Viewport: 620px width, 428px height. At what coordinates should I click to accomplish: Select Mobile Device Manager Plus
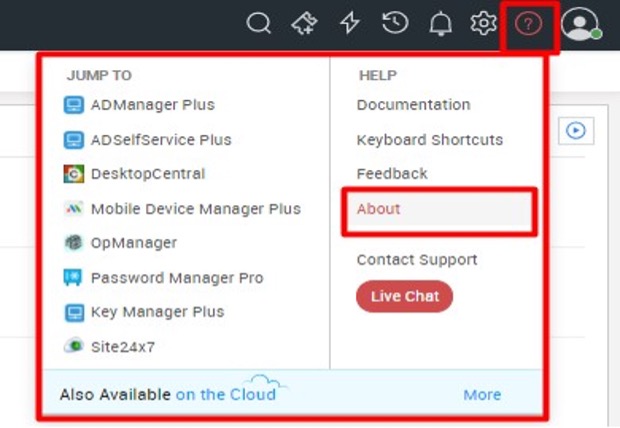pos(182,209)
